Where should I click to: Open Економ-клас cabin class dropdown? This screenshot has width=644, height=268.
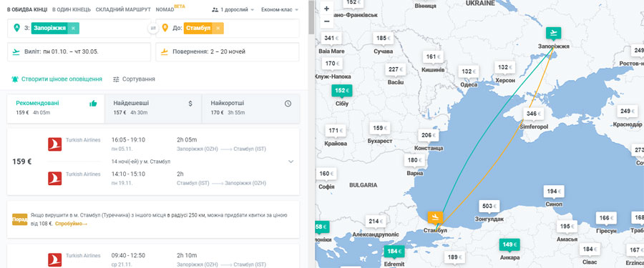(280, 9)
